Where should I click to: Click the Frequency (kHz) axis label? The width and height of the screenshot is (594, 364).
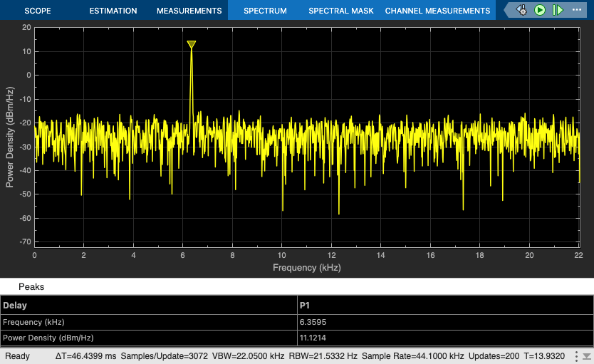coord(306,268)
